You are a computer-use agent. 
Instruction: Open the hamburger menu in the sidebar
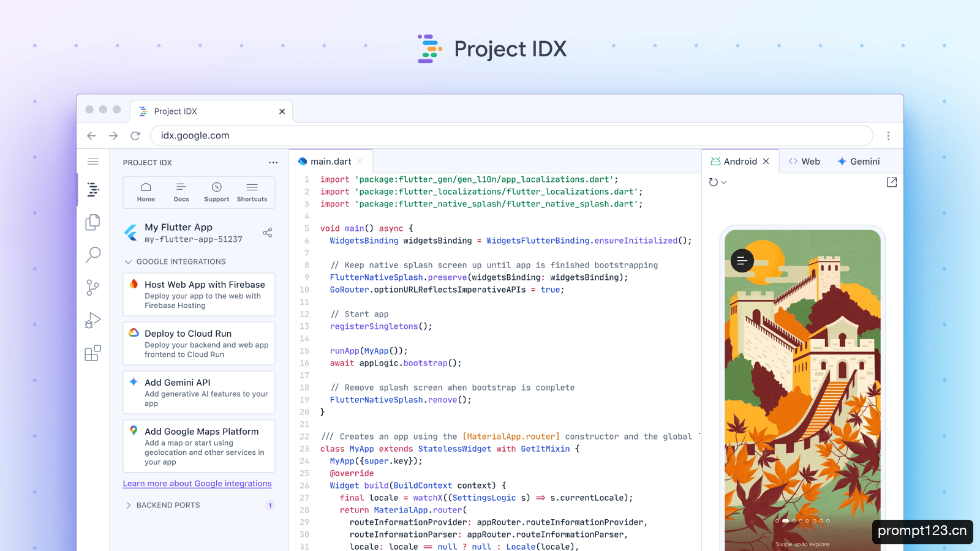click(93, 162)
